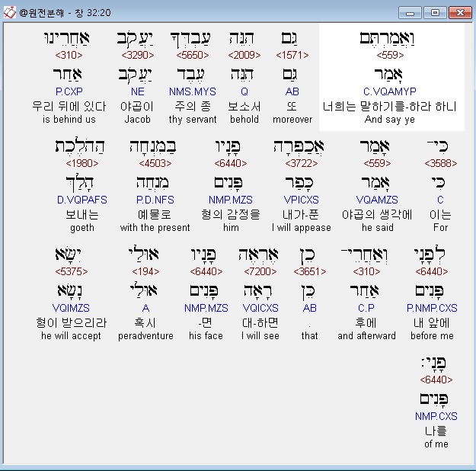Click parsing code C.P
Viewport: 476px width, 471px height.
pos(366,308)
